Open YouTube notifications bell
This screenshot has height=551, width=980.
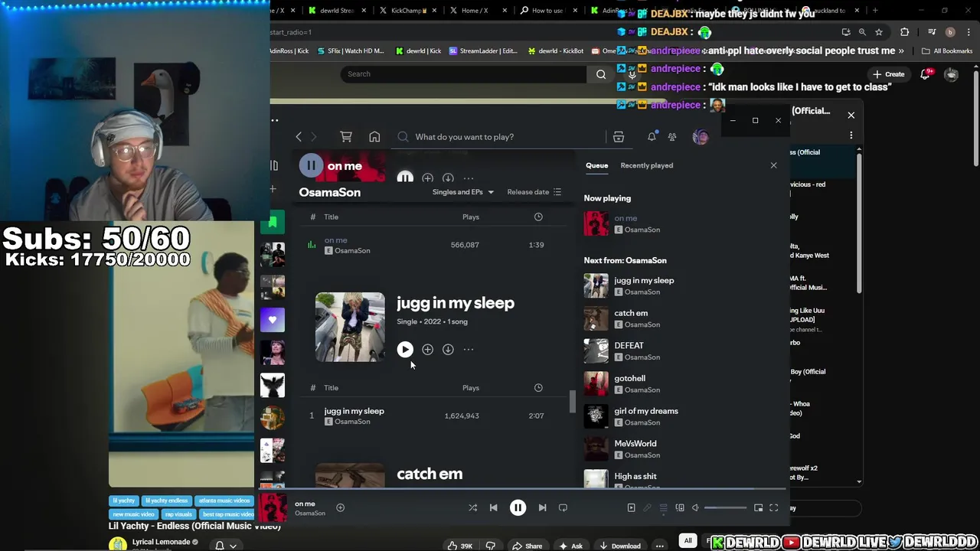[925, 74]
